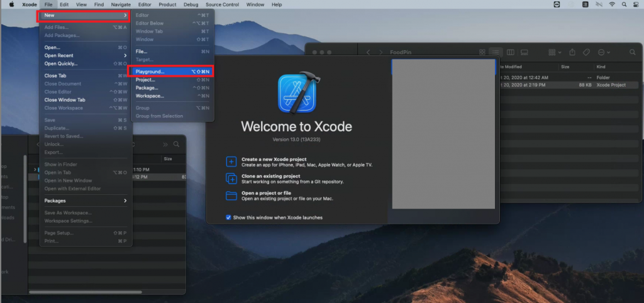Open the File menu

pyautogui.click(x=48, y=4)
